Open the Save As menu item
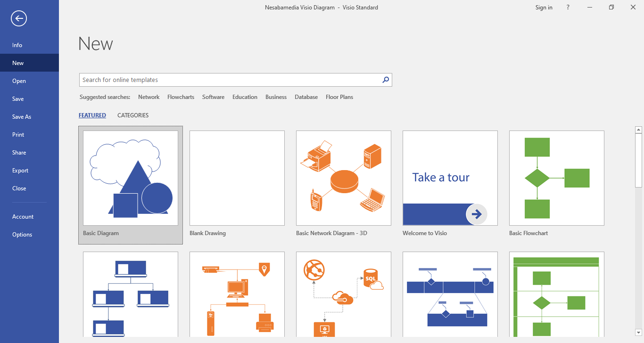 point(22,117)
